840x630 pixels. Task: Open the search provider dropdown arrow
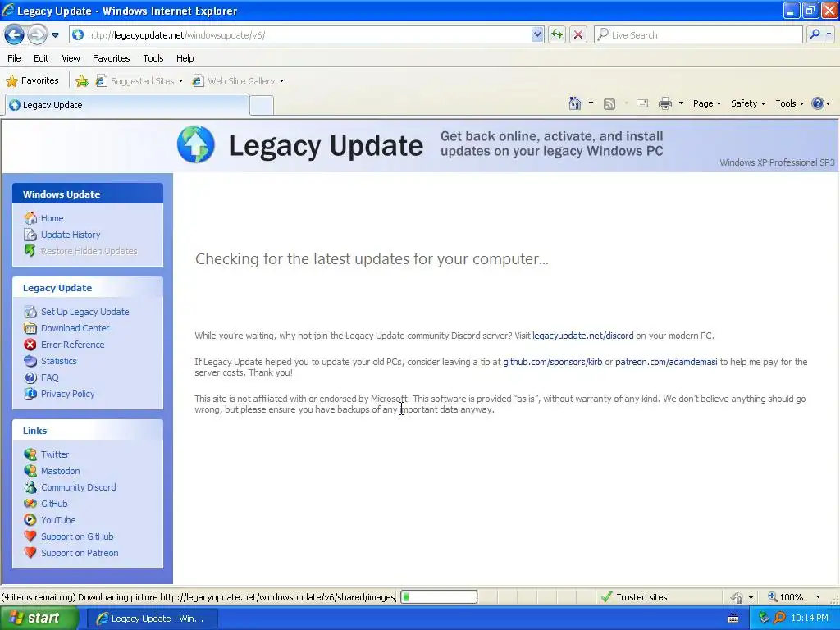(829, 35)
